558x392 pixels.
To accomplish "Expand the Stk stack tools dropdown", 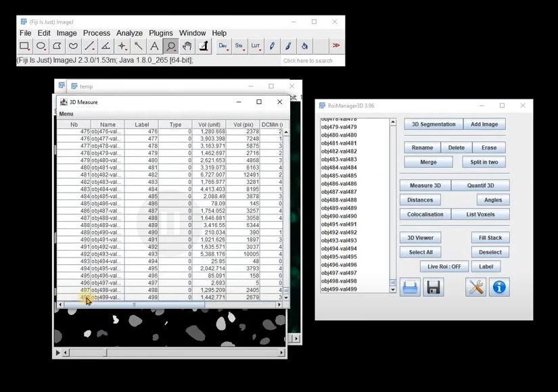I will click(239, 46).
